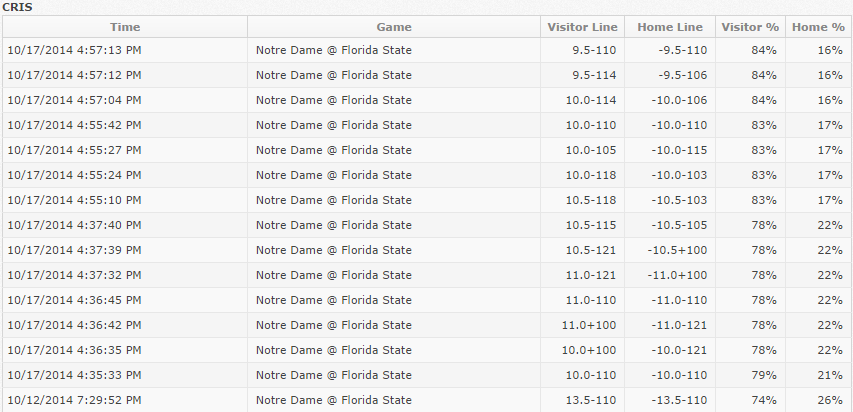The image size is (853, 412).
Task: Select the row timestamped 4:57:13 PM
Action: pos(427,50)
